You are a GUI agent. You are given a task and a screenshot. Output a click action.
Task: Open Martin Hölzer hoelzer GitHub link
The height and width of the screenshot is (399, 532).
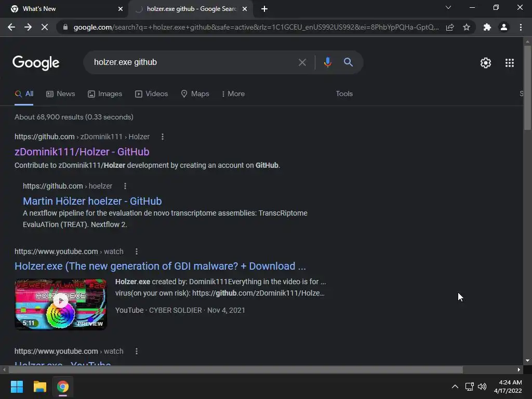tap(92, 201)
